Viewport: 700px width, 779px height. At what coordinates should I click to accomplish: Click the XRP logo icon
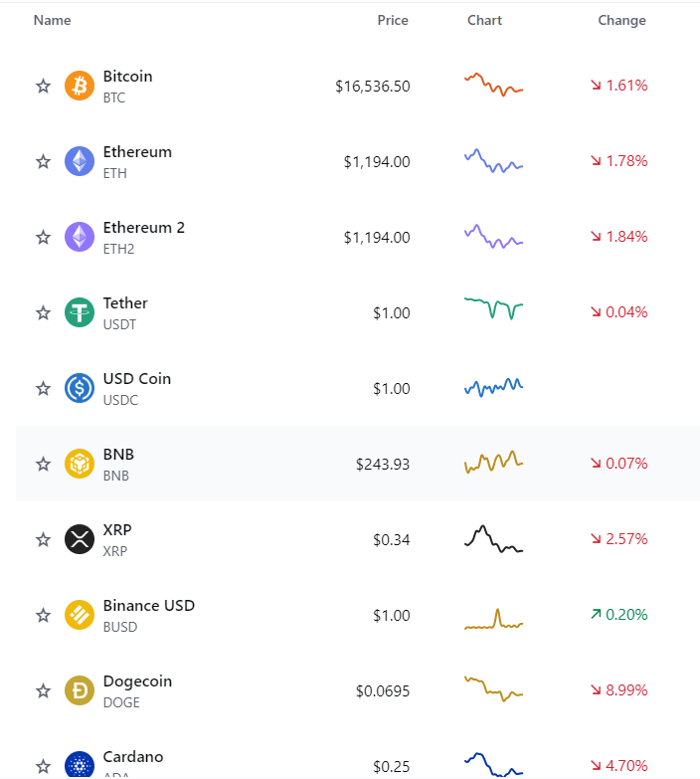click(80, 539)
